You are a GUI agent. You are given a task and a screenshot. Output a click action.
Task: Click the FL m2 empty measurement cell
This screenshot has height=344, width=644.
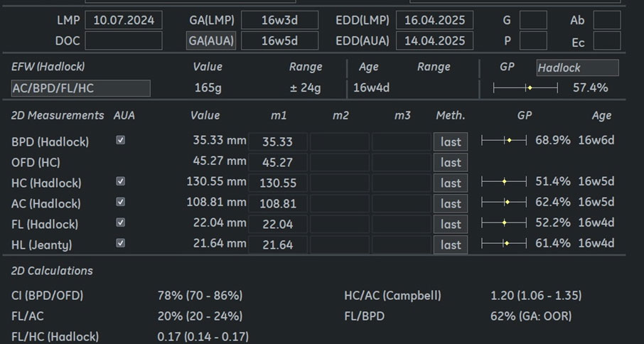[x=339, y=224]
